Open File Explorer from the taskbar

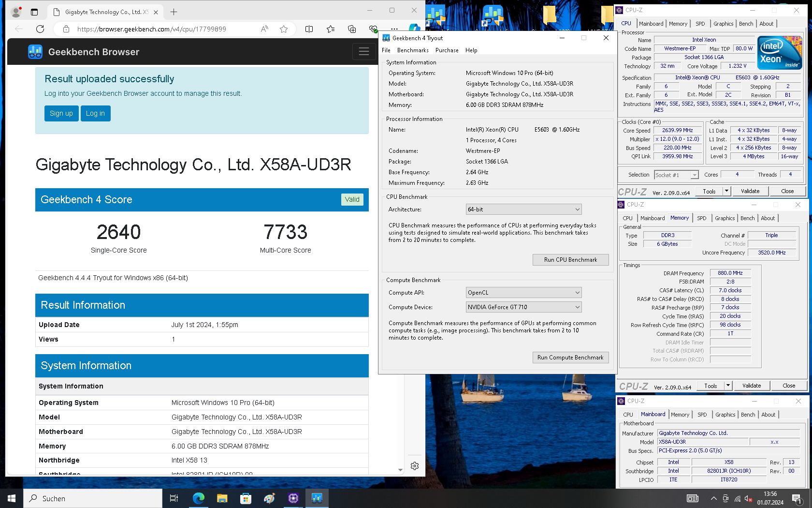tap(222, 498)
